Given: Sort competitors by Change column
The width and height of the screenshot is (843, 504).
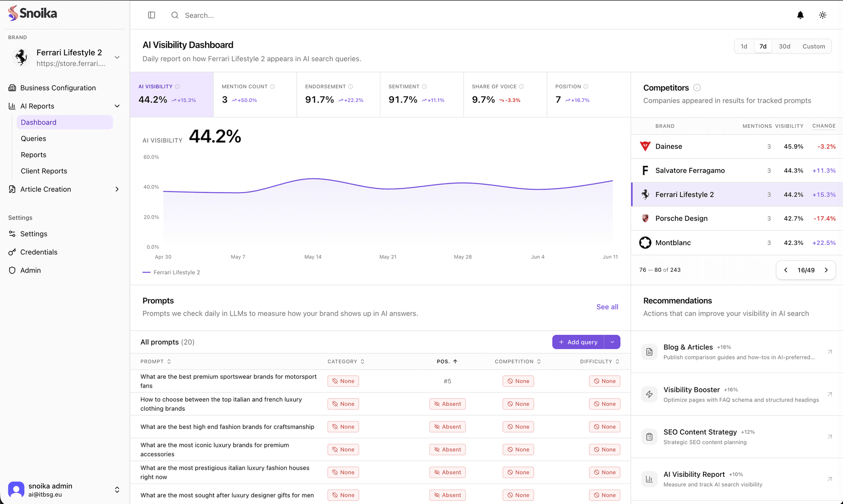Looking at the screenshot, I should coord(824,126).
